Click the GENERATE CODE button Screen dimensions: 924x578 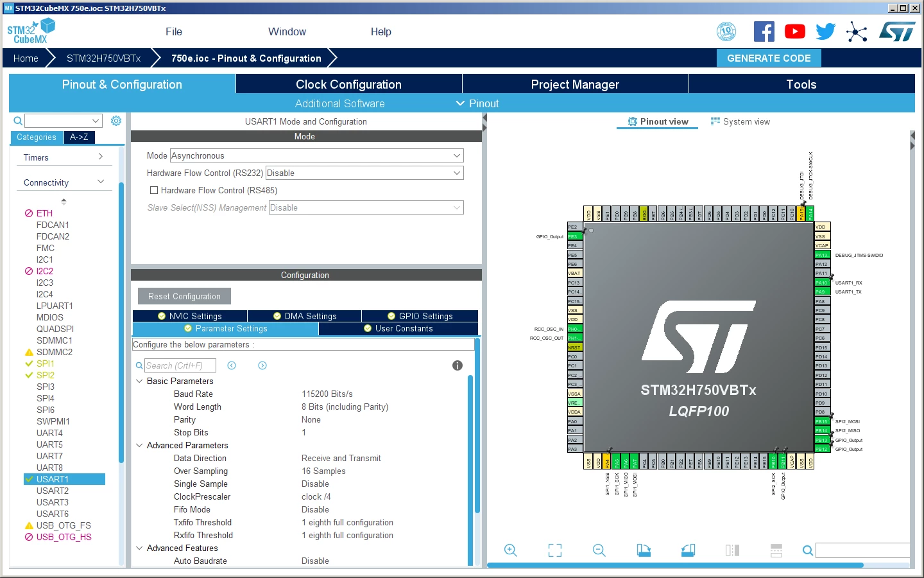(769, 58)
